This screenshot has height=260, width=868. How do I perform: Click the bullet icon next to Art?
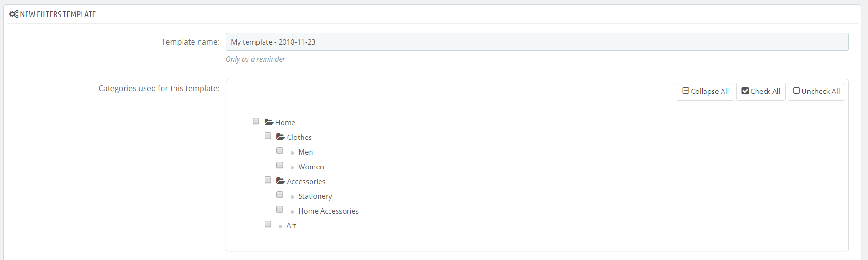point(280,226)
